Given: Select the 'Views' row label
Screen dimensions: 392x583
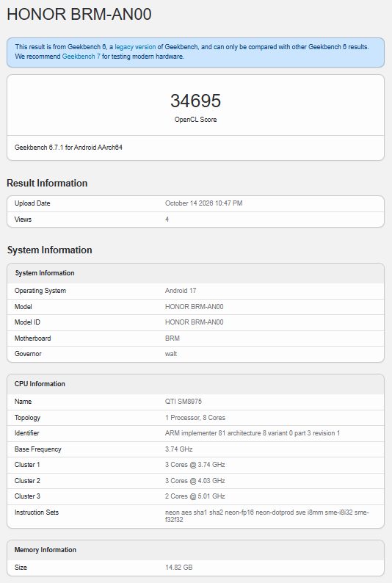Looking at the screenshot, I should tap(23, 220).
